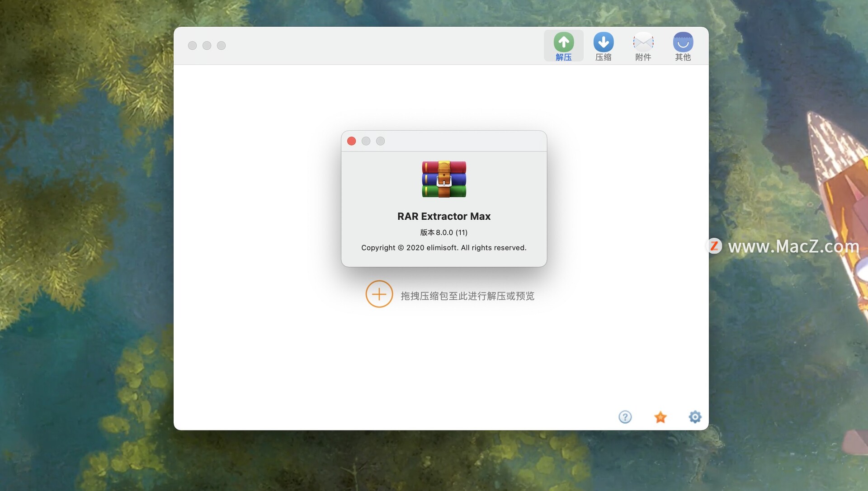This screenshot has width=868, height=491.
Task: Open the 附件 attachments tool
Action: (x=643, y=45)
